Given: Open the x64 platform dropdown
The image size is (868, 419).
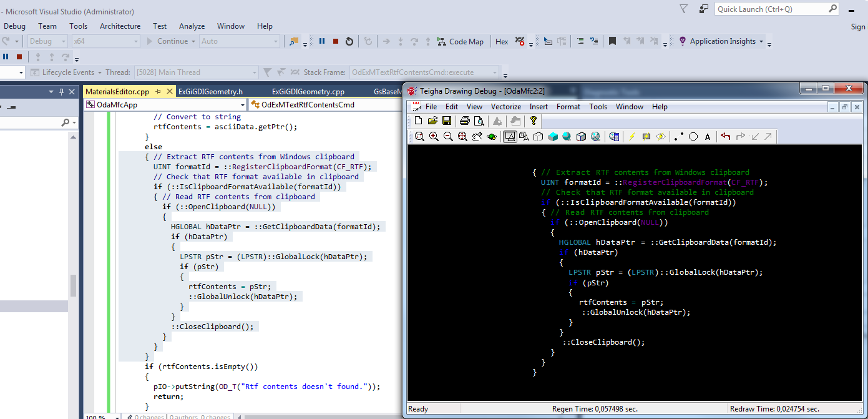Looking at the screenshot, I should pos(105,41).
